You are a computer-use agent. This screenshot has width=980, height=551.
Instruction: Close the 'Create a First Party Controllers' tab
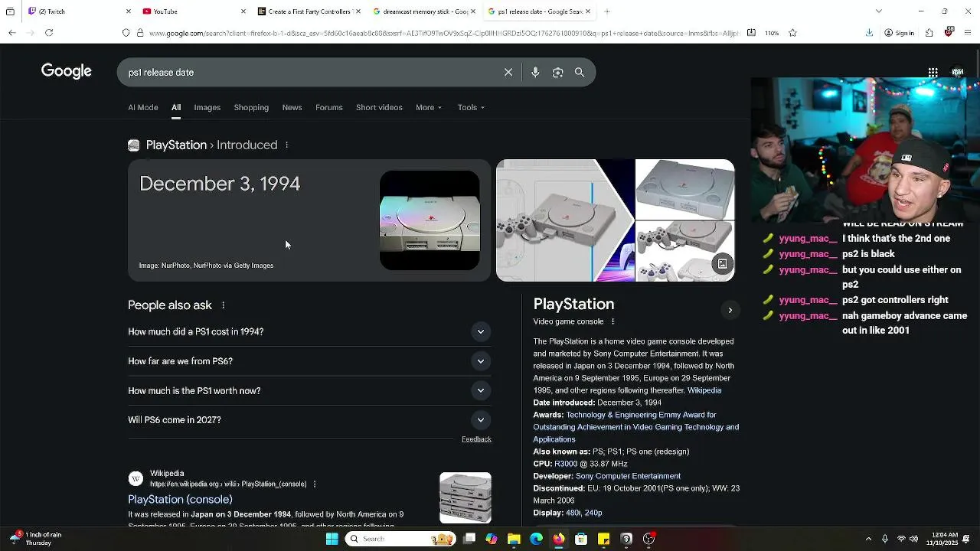pos(358,11)
